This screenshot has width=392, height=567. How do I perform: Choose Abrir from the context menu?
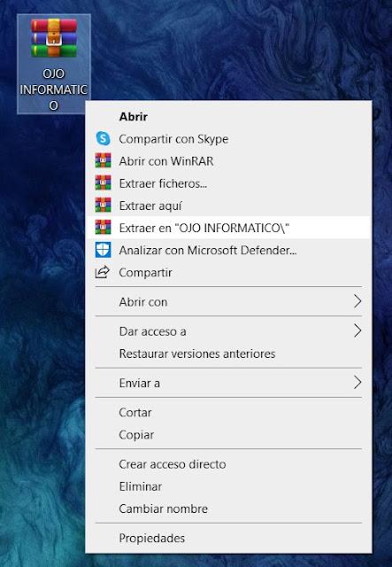[x=228, y=116]
